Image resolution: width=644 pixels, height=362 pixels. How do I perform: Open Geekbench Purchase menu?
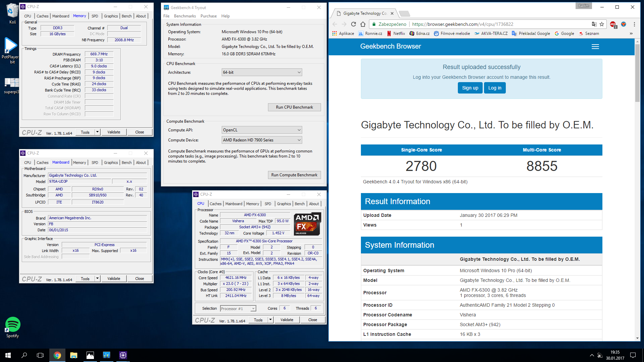tap(209, 16)
